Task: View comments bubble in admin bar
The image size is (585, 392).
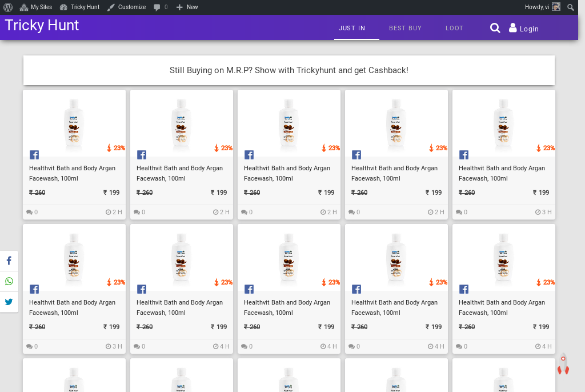Action: pyautogui.click(x=161, y=7)
